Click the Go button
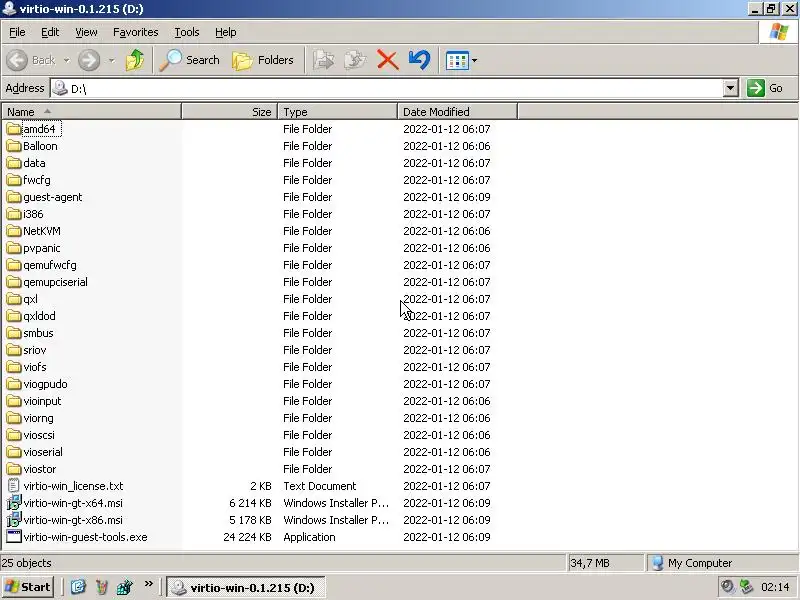The image size is (800, 600). coord(765,88)
